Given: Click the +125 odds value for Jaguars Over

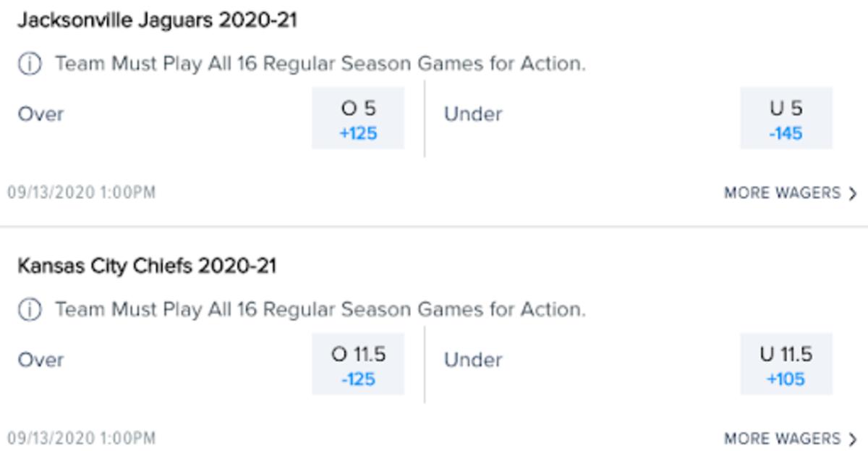Looking at the screenshot, I should (357, 132).
